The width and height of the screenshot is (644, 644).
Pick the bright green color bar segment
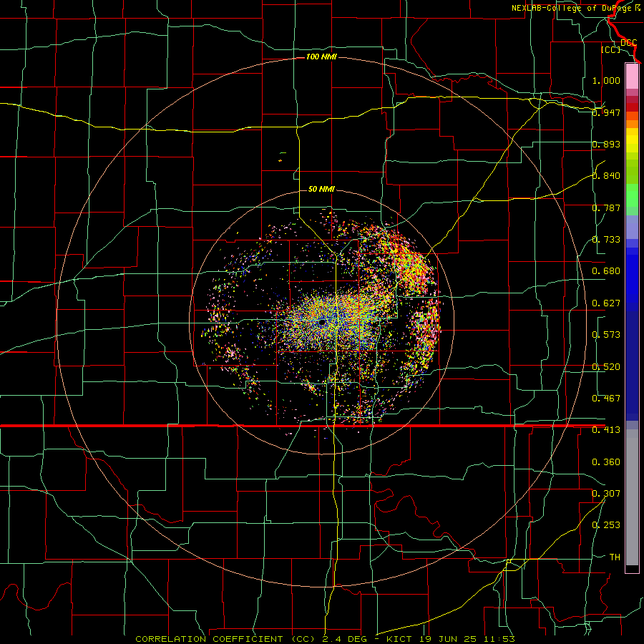(x=632, y=195)
